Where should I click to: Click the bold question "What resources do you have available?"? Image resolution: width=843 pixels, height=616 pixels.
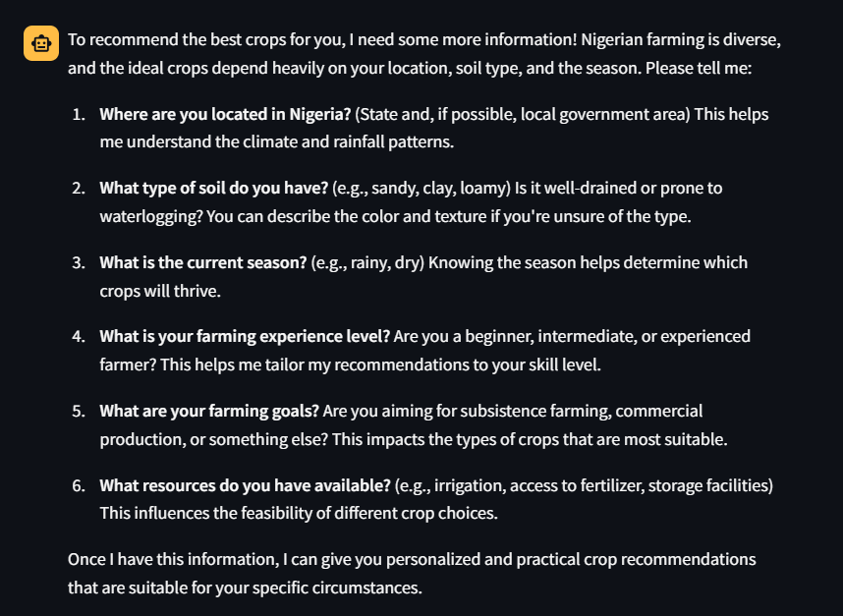tap(245, 485)
